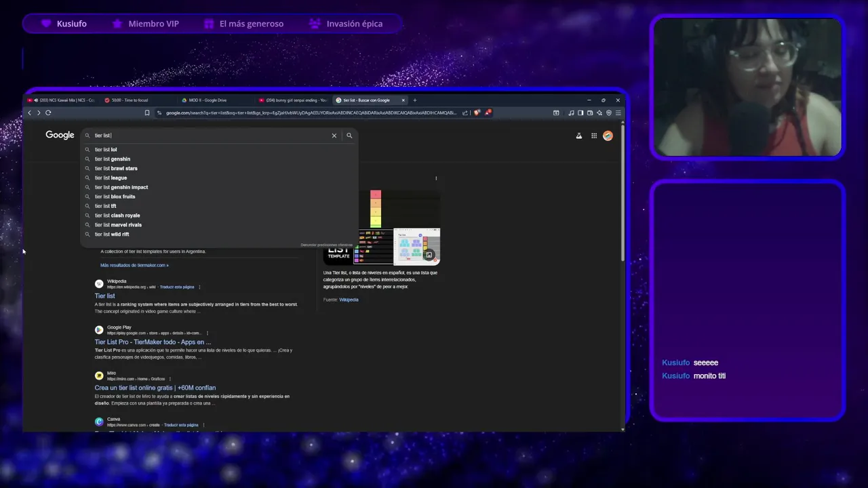
Task: Open the Google account avatar
Action: tap(608, 136)
